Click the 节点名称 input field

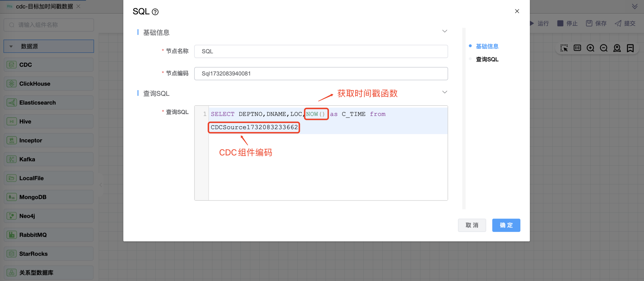pyautogui.click(x=321, y=51)
